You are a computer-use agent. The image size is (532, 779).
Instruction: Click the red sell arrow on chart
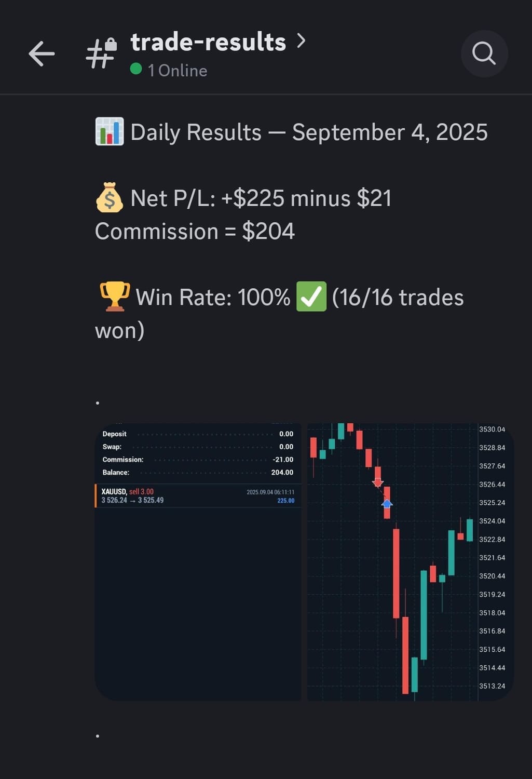378,483
